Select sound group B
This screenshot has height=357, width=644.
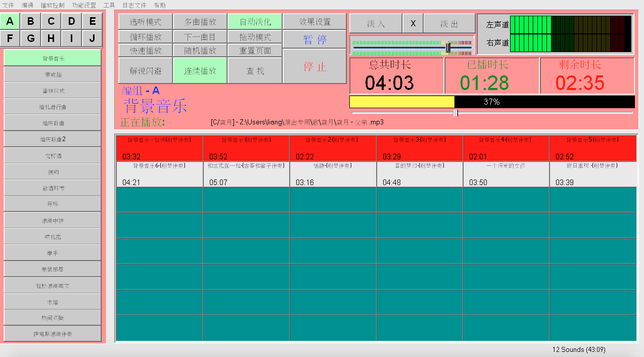tap(31, 21)
